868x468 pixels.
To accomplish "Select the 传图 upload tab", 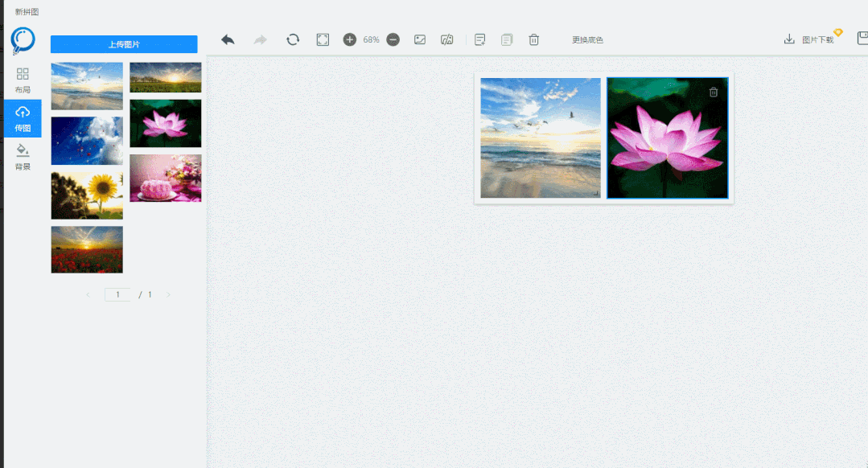I will pyautogui.click(x=23, y=118).
